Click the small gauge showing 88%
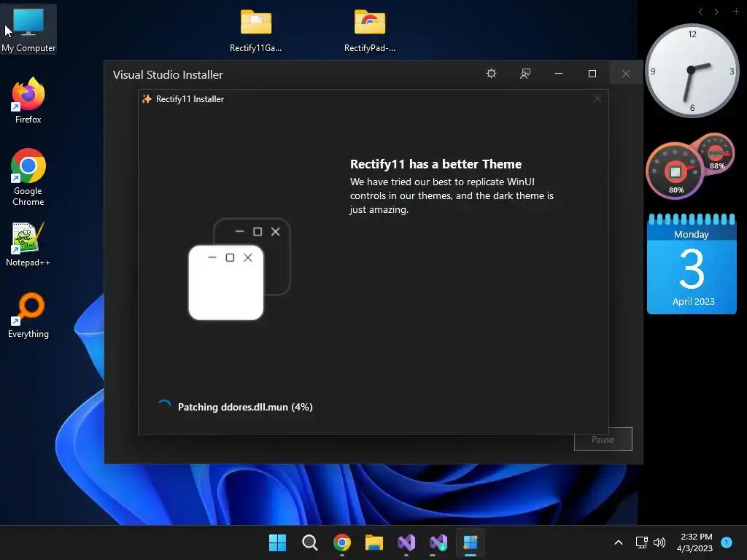The width and height of the screenshot is (747, 560). [x=716, y=153]
